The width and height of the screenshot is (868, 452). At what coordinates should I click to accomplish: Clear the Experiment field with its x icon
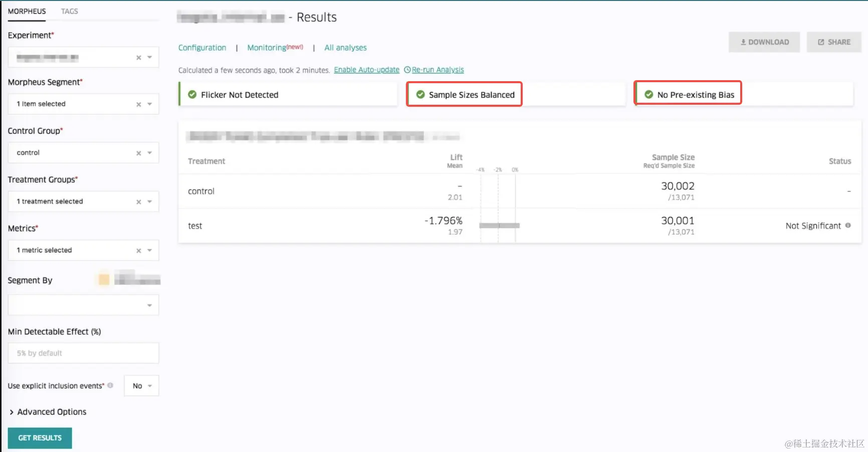click(139, 58)
